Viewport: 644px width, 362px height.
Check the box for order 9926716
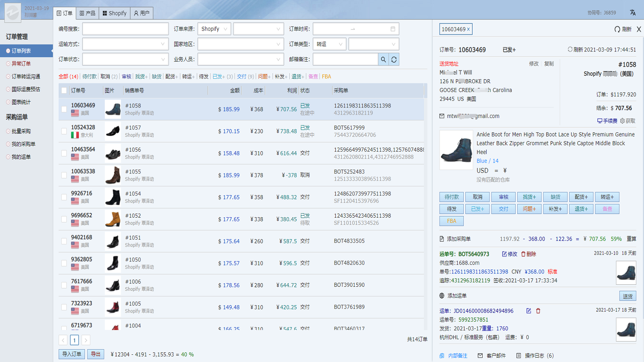point(64,197)
